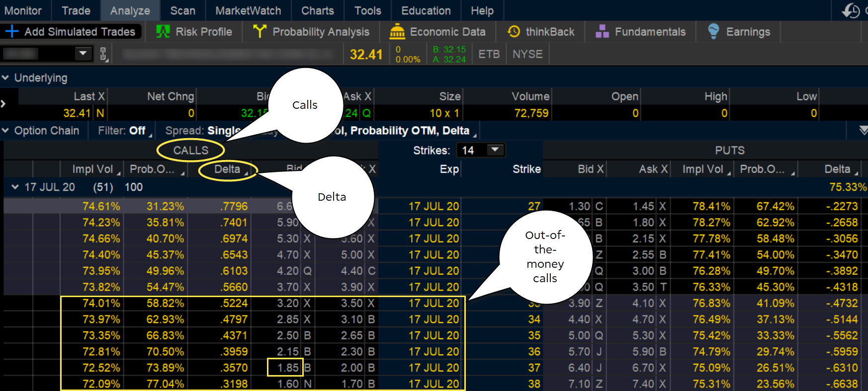Click the puts Ask X column header

coord(653,169)
